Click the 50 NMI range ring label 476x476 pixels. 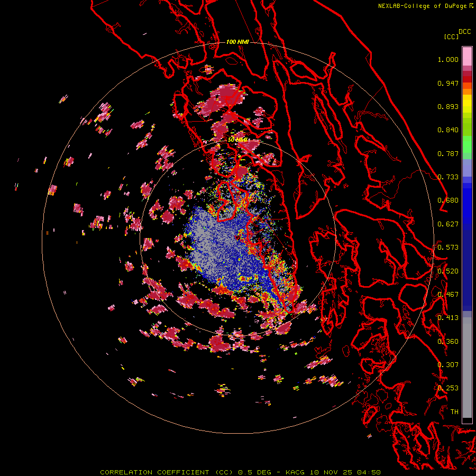tap(237, 140)
